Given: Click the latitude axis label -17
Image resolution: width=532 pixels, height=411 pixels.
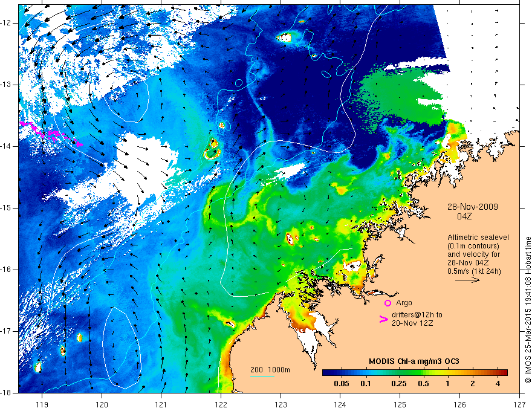Looking at the screenshot, I should (7, 331).
